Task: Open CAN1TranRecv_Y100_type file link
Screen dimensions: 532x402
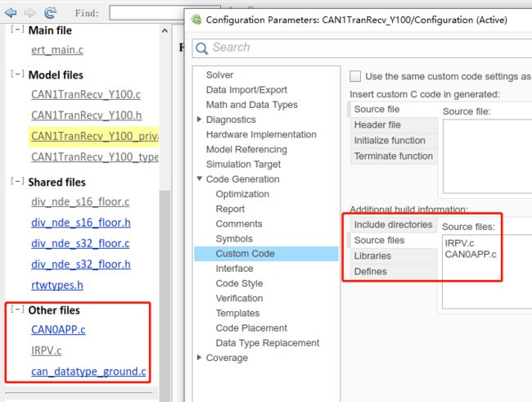Action: (95, 157)
